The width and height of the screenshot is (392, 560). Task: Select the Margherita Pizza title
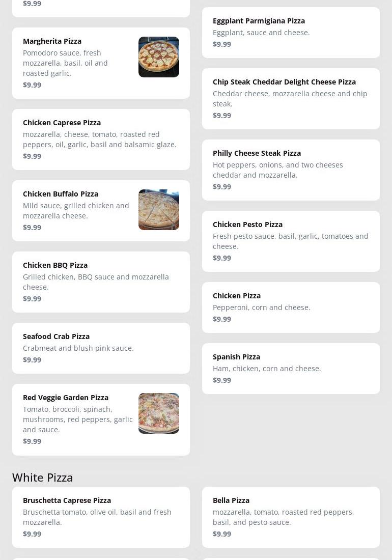(52, 41)
